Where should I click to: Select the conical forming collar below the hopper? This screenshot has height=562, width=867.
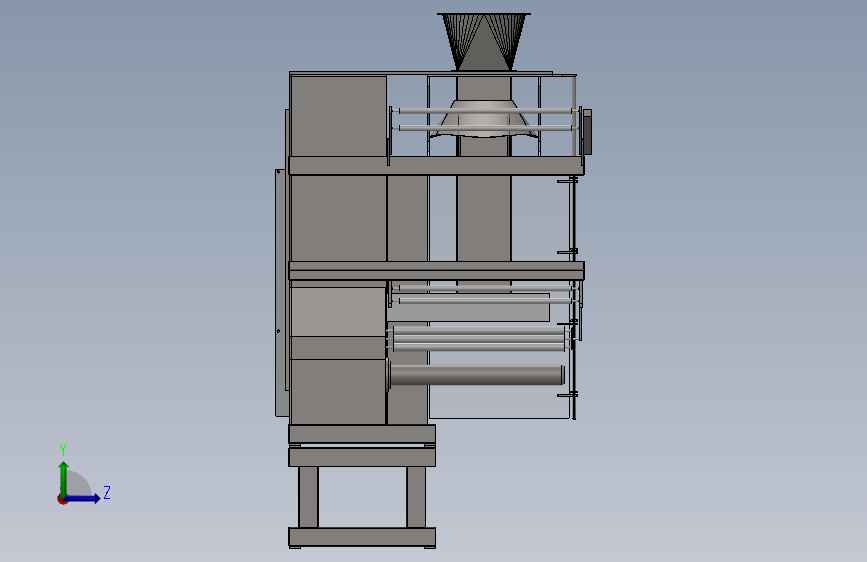click(x=484, y=117)
